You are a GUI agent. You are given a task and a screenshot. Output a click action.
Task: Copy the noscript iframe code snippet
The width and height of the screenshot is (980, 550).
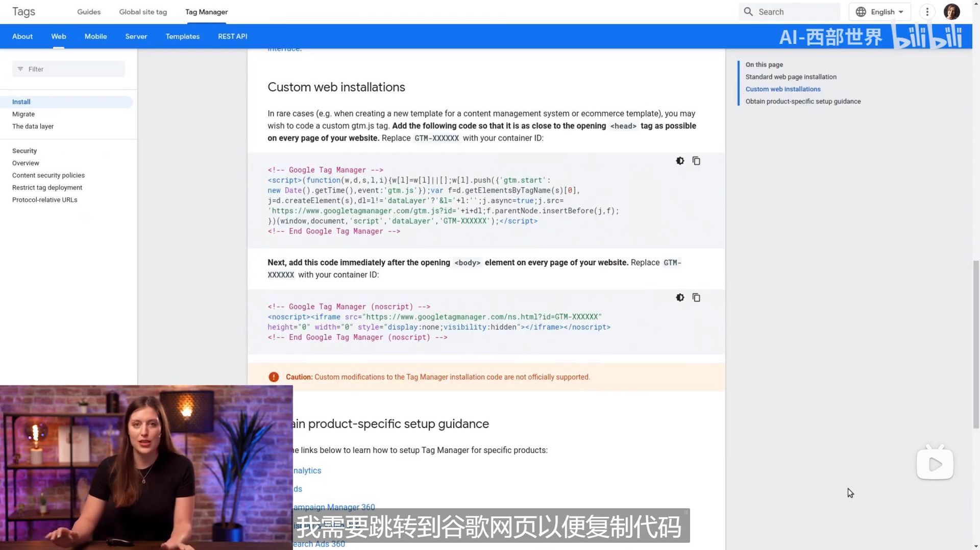point(696,297)
